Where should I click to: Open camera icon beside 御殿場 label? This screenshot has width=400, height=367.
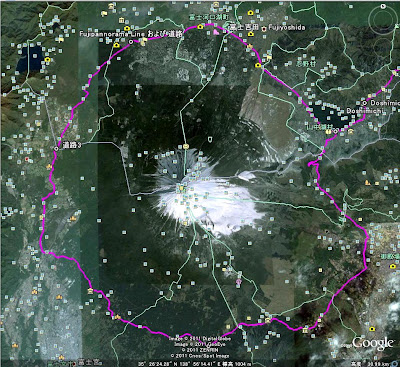pos(392,266)
